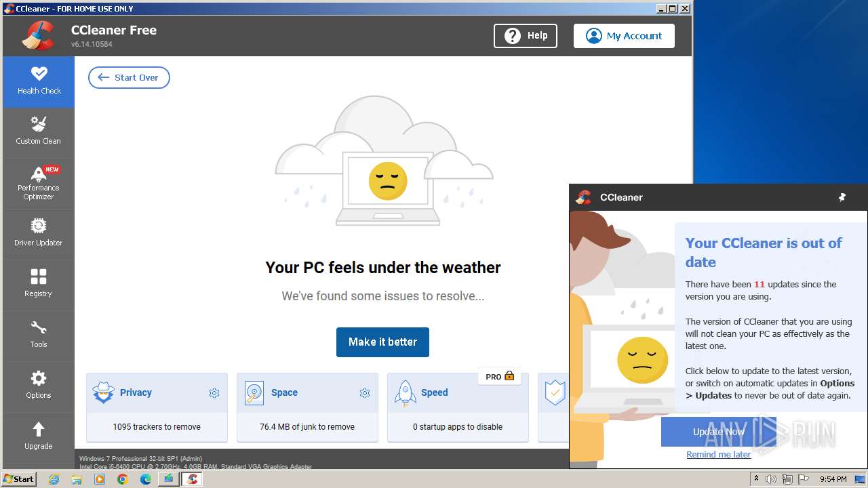Pin the CCleaner notification popup
Image resolution: width=868 pixels, height=488 pixels.
[842, 197]
